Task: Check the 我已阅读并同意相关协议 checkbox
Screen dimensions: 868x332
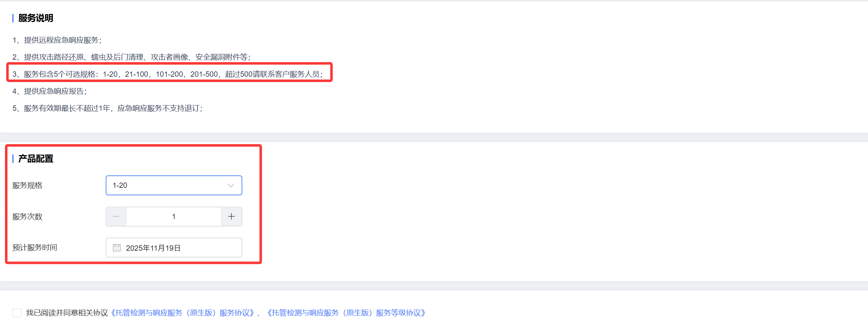Action: pyautogui.click(x=17, y=312)
